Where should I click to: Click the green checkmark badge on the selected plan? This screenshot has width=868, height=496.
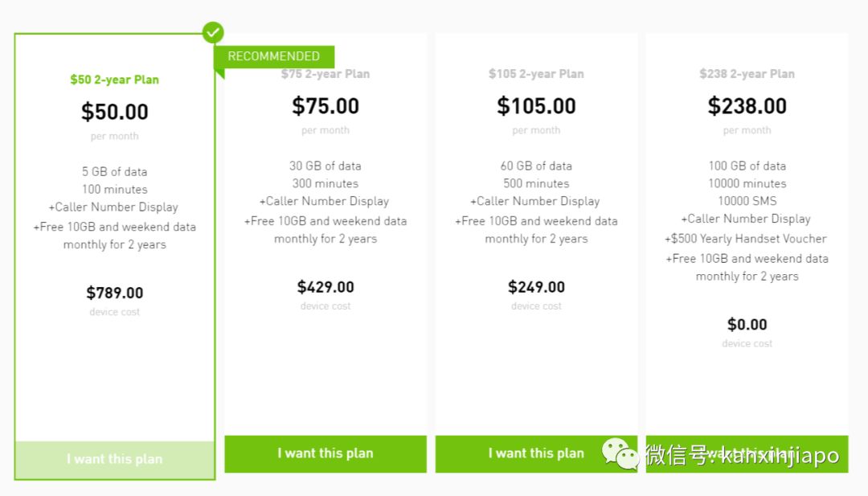click(213, 33)
